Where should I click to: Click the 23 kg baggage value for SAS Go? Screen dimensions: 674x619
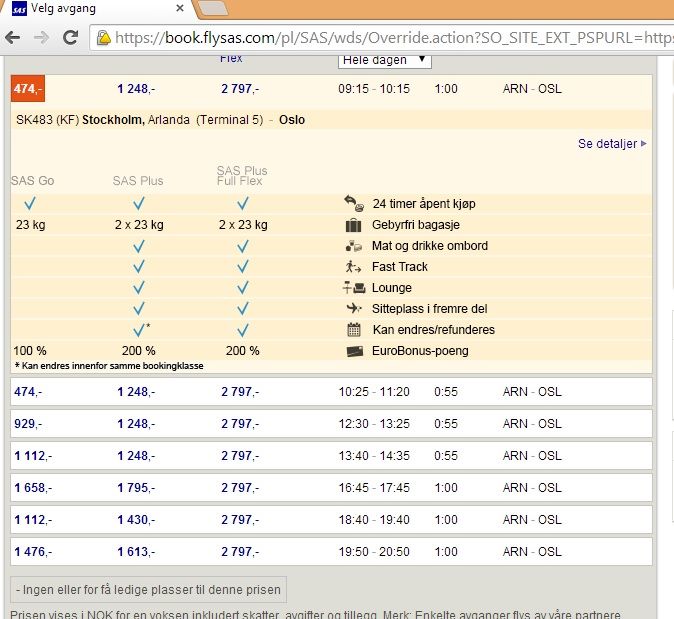[31, 225]
